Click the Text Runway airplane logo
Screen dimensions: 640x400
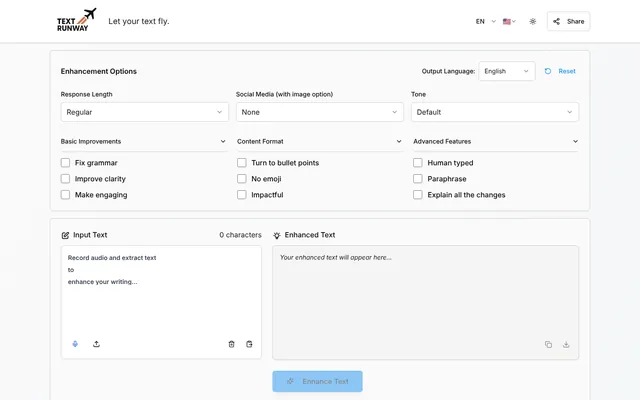click(x=77, y=20)
